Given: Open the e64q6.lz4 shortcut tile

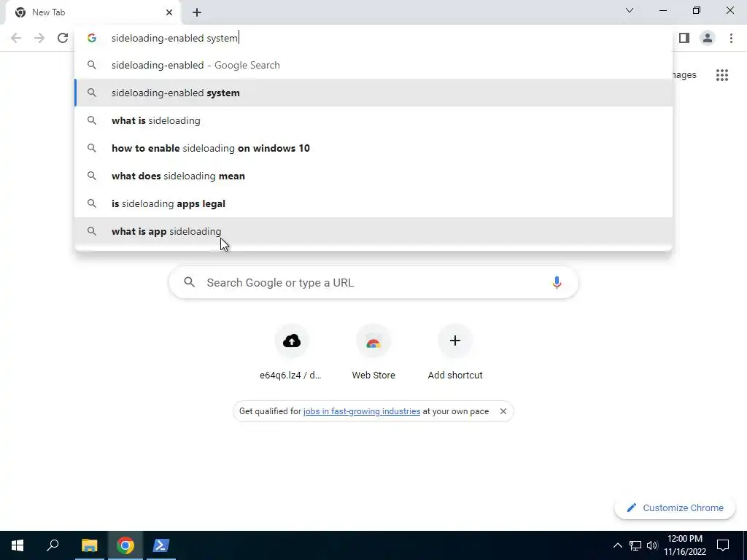Looking at the screenshot, I should 291,351.
